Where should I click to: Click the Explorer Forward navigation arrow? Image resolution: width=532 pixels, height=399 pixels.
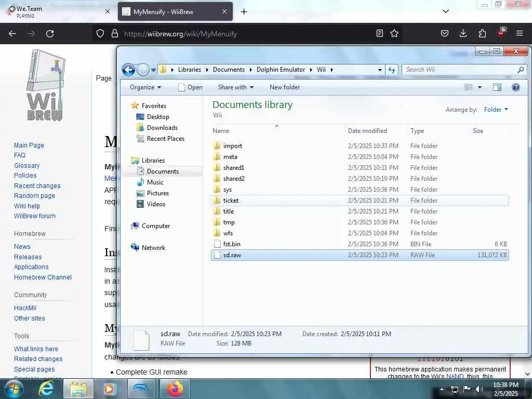tap(143, 70)
